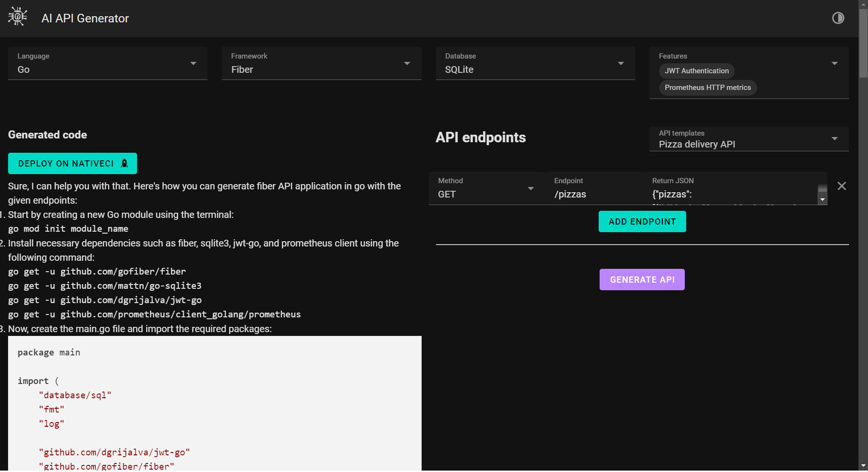
Task: Click the Add Endpoint button
Action: (x=642, y=222)
